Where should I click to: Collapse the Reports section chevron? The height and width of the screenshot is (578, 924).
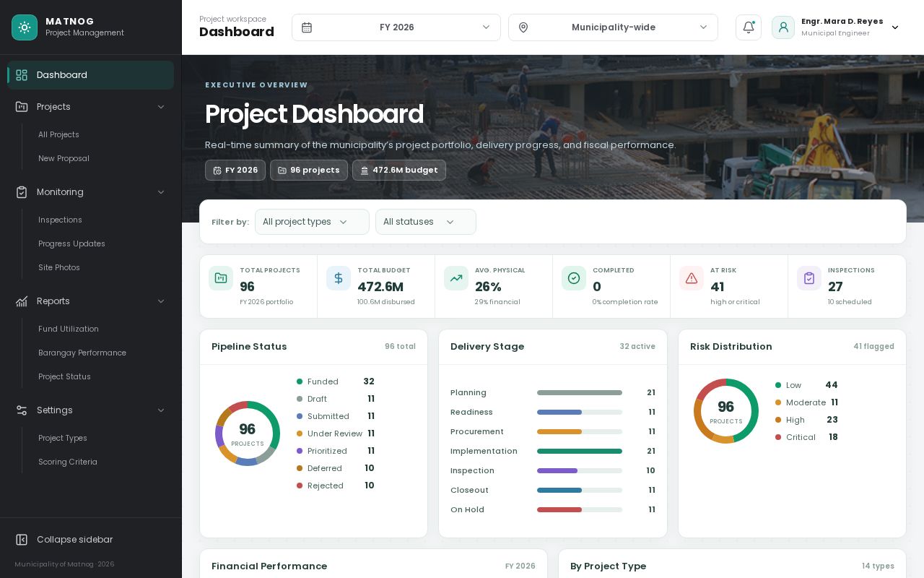point(161,301)
